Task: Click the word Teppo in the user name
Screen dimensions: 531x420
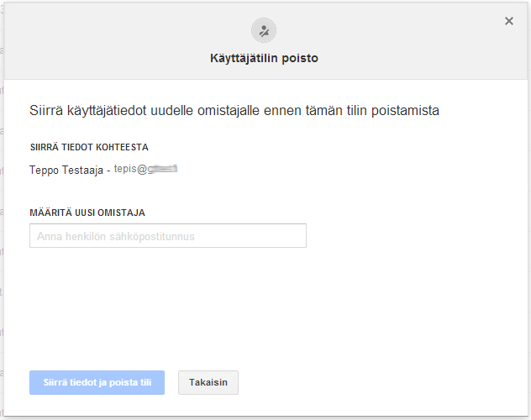Action: (44, 170)
